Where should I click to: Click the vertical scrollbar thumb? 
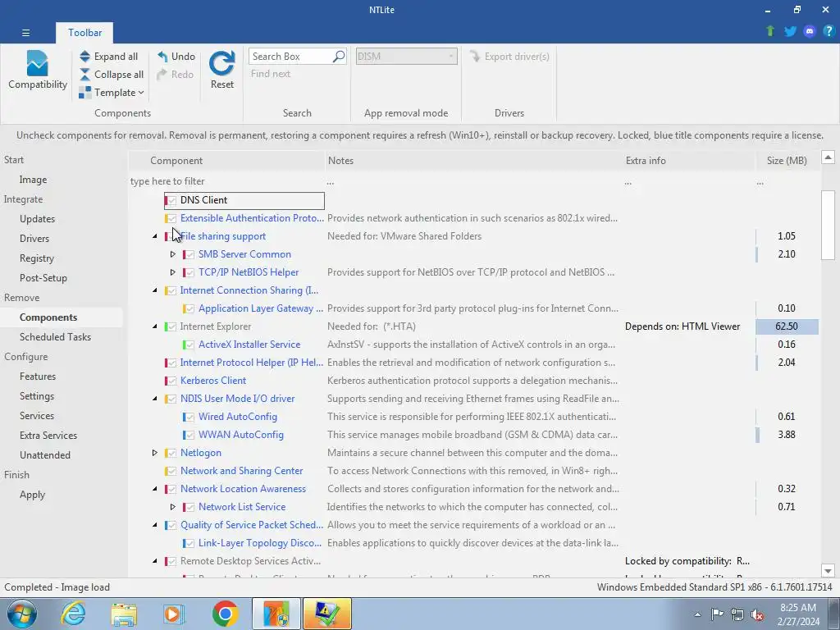829,226
